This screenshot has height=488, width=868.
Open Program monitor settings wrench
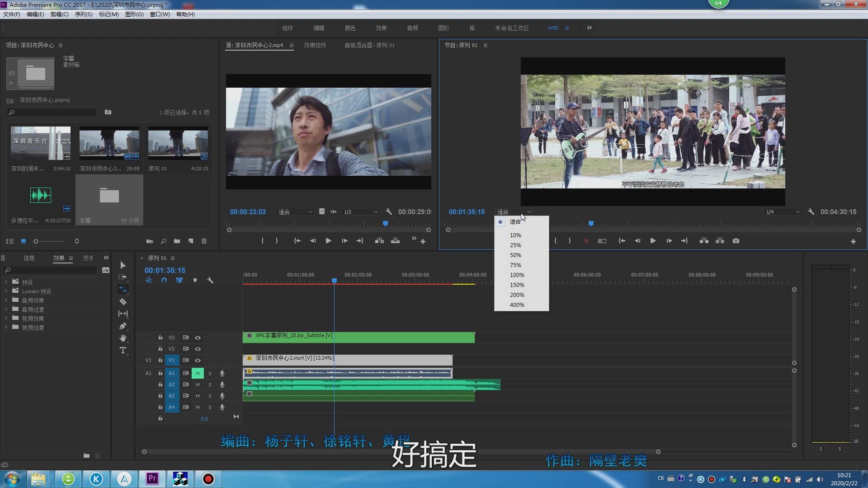[811, 211]
